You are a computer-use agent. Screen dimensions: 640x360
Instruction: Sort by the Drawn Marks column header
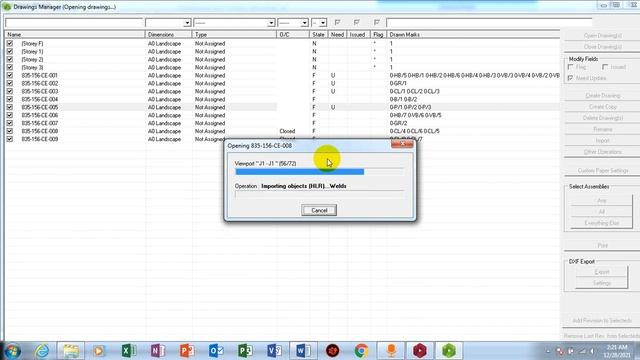coord(473,35)
